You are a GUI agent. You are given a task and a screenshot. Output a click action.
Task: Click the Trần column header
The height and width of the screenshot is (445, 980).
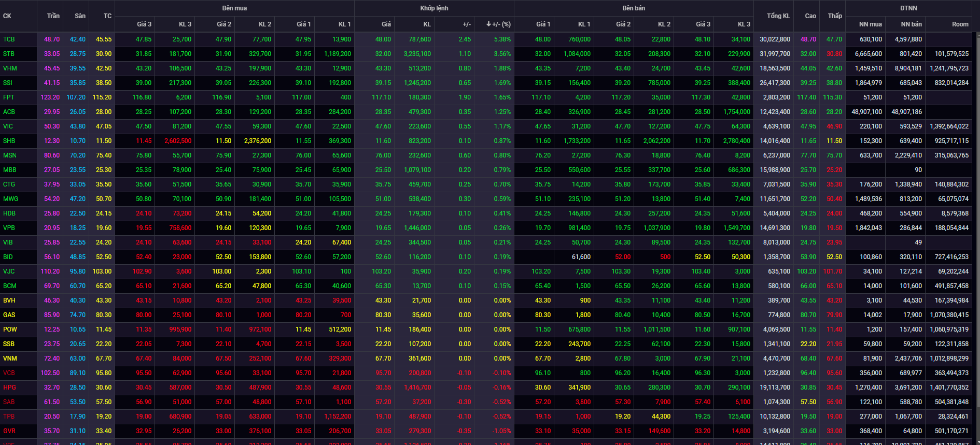pyautogui.click(x=53, y=16)
